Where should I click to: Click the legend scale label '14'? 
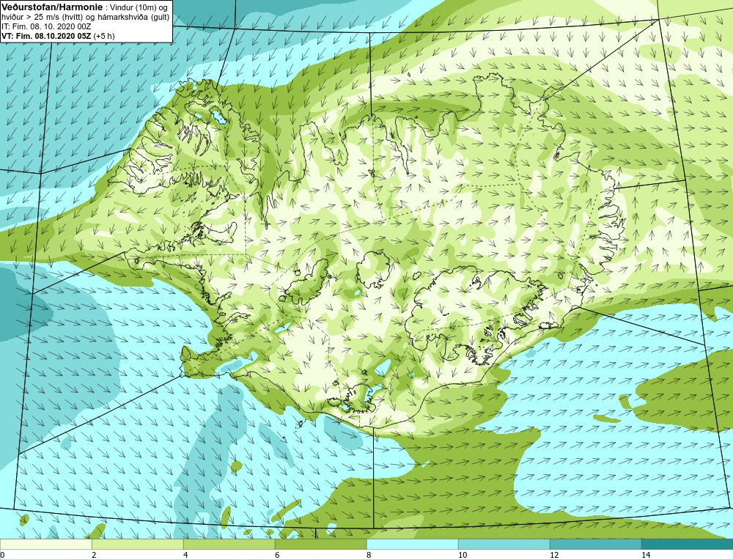click(646, 555)
